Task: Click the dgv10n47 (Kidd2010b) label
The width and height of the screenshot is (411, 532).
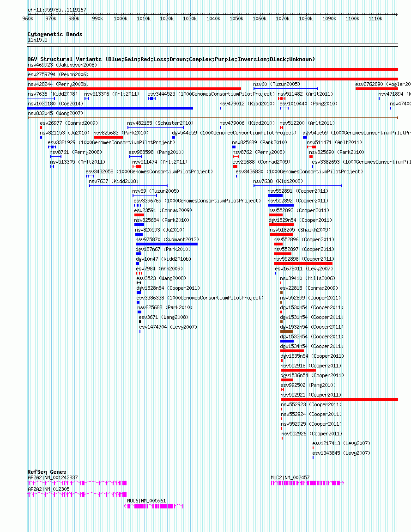Action: click(x=163, y=259)
